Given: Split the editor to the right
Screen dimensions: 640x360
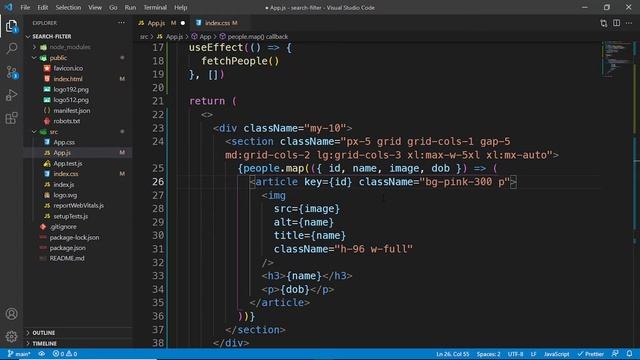Looking at the screenshot, I should click(616, 23).
